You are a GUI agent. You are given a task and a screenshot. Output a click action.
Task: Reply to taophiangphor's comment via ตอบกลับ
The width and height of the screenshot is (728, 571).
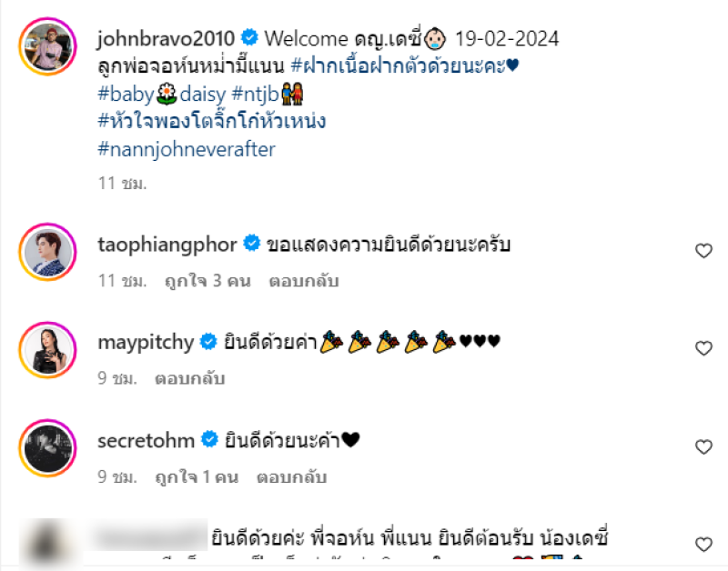(x=304, y=281)
